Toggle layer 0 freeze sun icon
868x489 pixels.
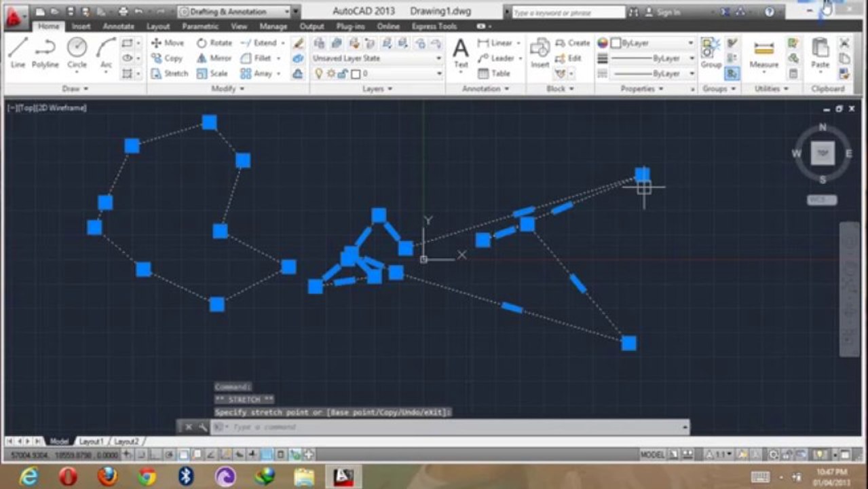(331, 73)
